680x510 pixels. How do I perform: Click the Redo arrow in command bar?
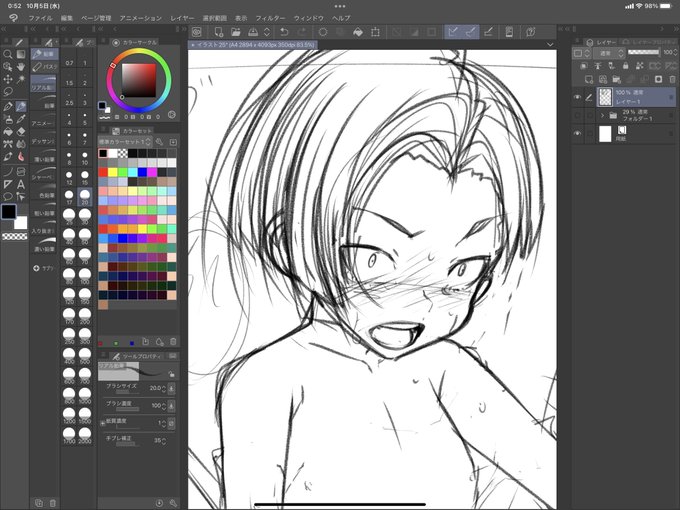(x=302, y=32)
